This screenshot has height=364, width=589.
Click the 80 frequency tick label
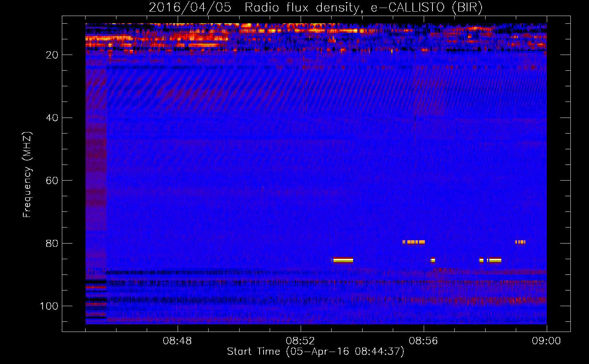tap(52, 244)
